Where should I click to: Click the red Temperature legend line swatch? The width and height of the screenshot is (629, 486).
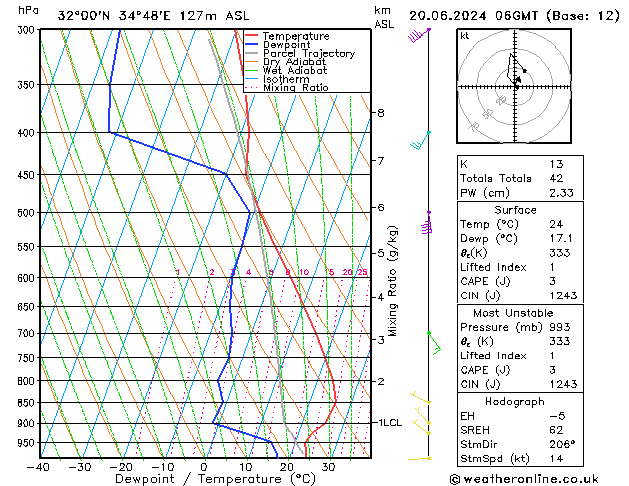pos(251,36)
